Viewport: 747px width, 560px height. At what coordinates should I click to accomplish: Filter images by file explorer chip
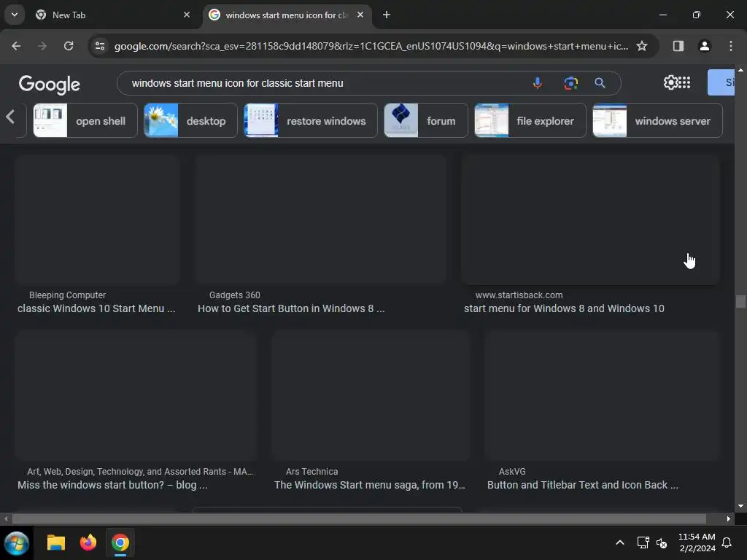(530, 120)
